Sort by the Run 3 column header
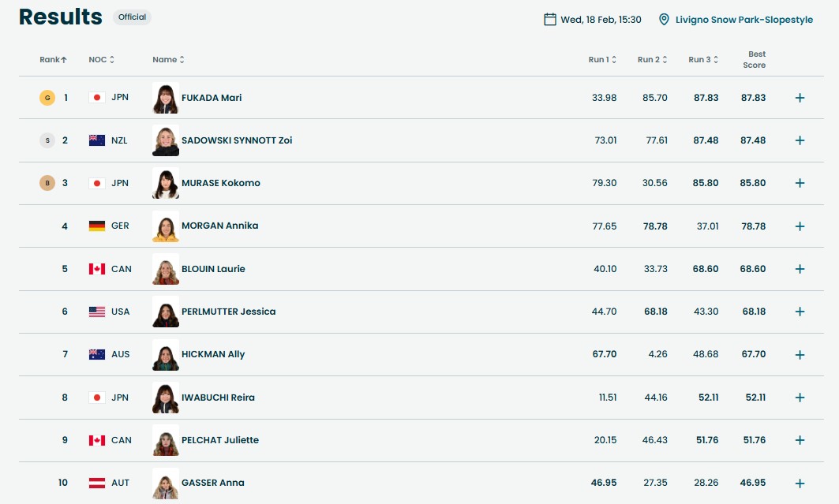The image size is (839, 504). click(702, 60)
